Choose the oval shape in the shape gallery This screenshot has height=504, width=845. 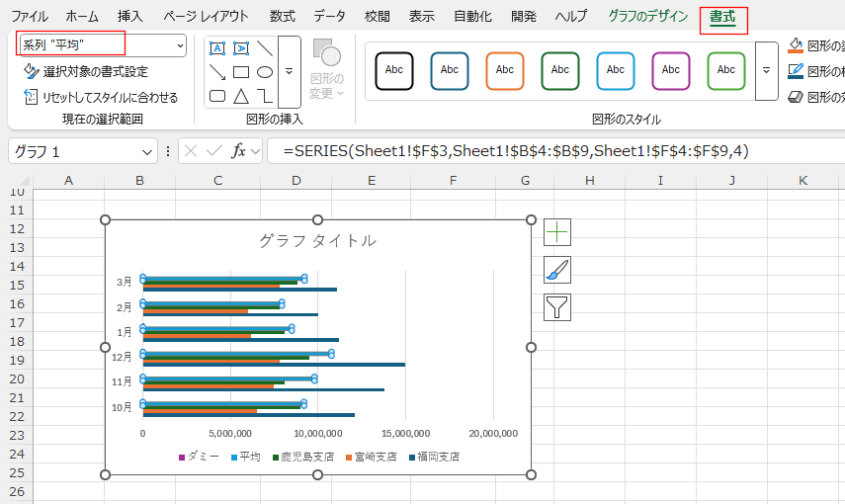(265, 72)
